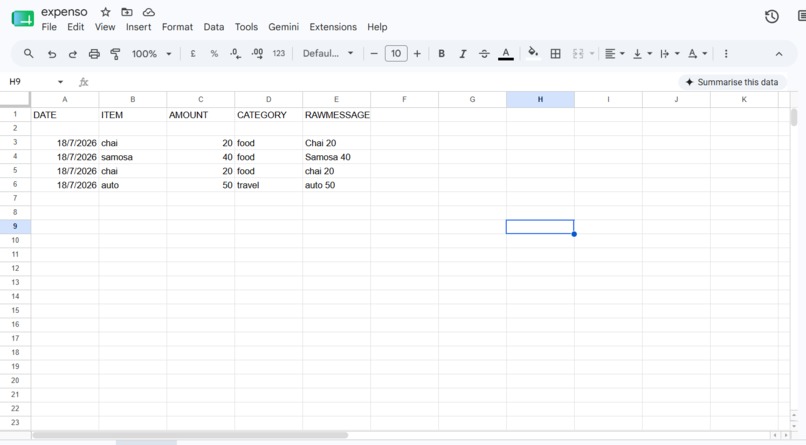806x445 pixels.
Task: Select the cell reading auto 50
Action: (337, 185)
